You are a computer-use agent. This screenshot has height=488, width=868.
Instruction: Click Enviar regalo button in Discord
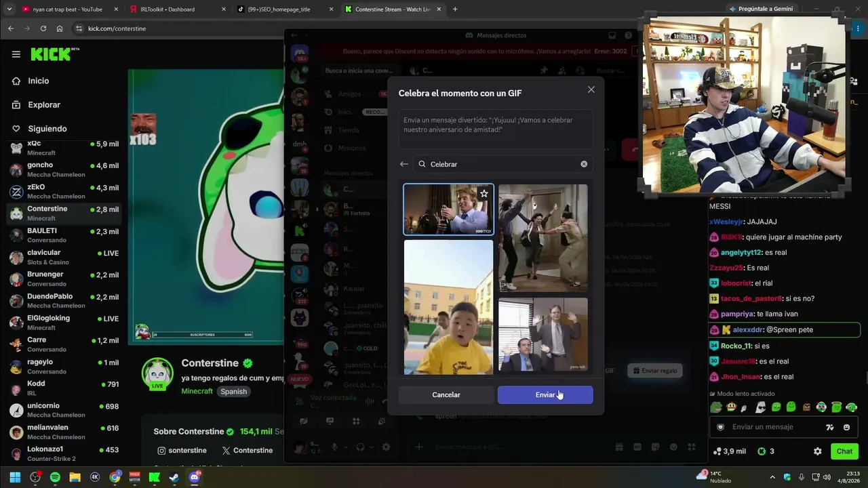pos(655,371)
